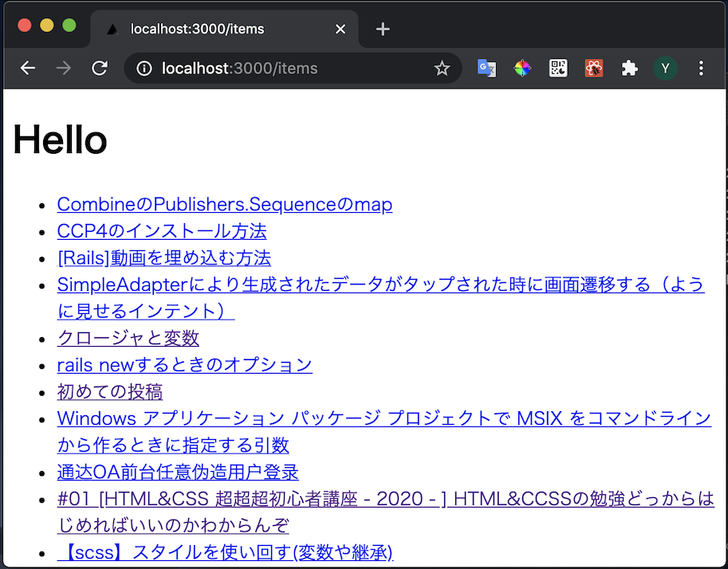This screenshot has height=569, width=728.
Task: View site information icon in address bar
Action: 144,69
